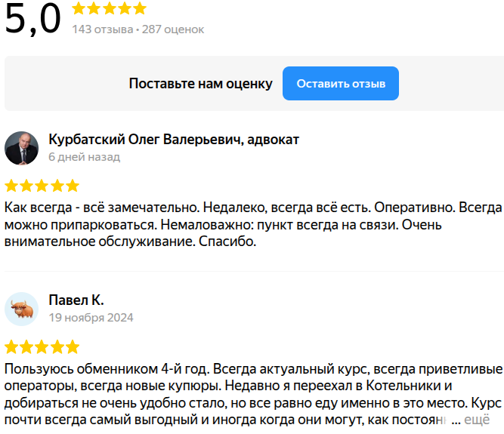The width and height of the screenshot is (504, 434).
Task: Click the "6 дней назад" review date
Action: coord(84,157)
